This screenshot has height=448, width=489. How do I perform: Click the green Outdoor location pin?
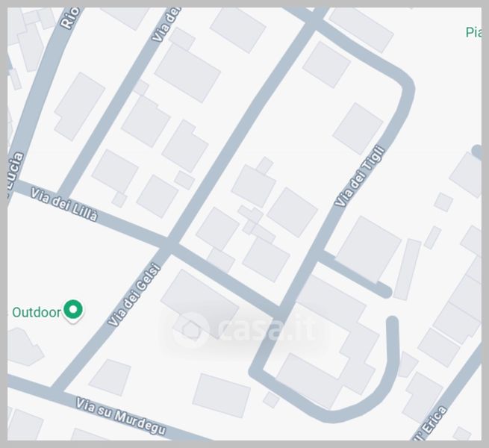coord(73,311)
